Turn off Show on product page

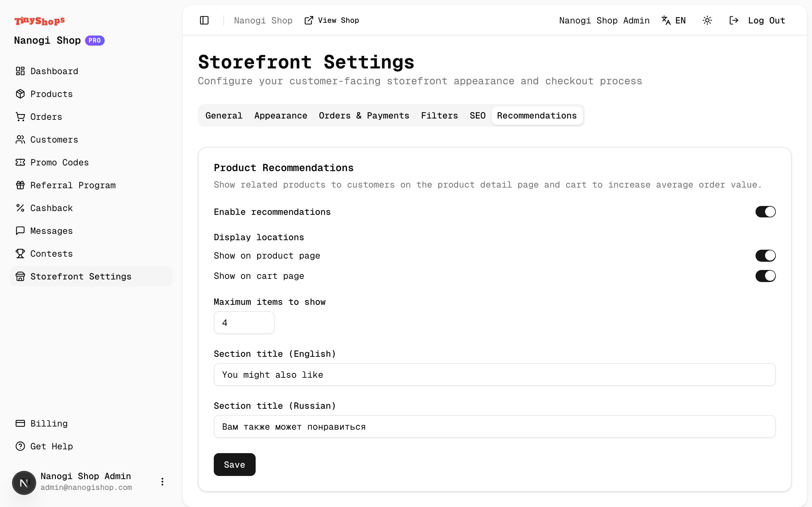click(x=766, y=255)
